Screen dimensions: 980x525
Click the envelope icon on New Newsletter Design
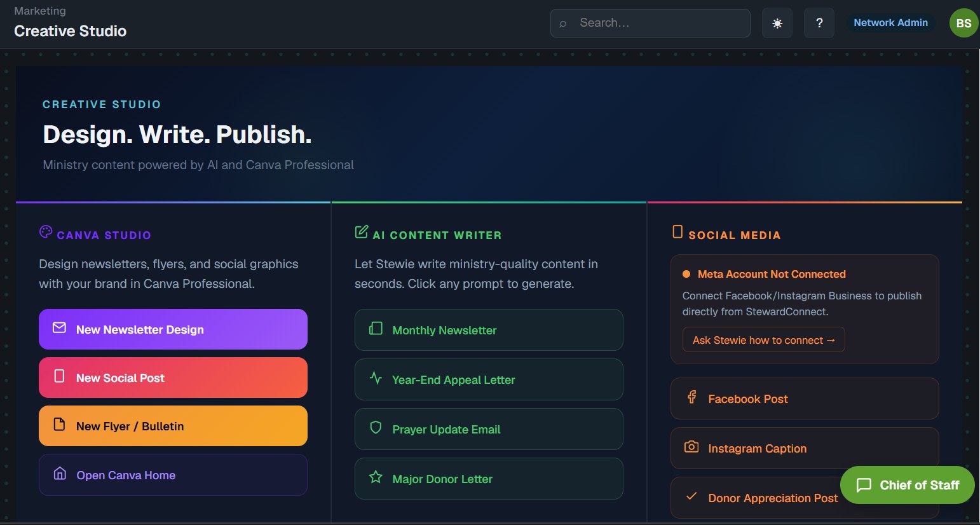pos(59,328)
